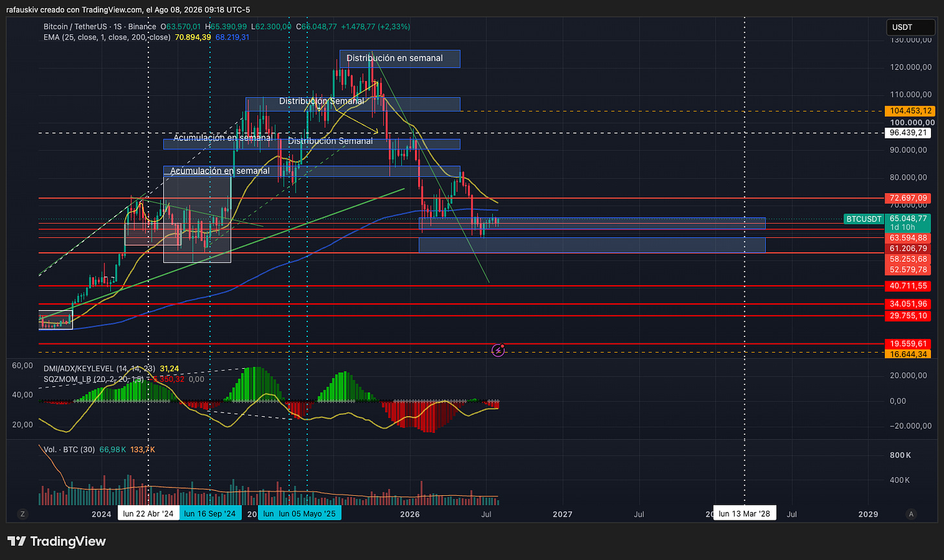Viewport: 944px width, 560px height.
Task: Click the EMA indicator legend
Action: tap(107, 37)
